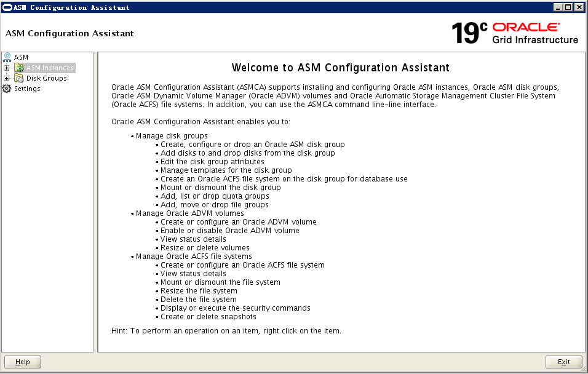Click the Settings gear icon

click(x=7, y=89)
